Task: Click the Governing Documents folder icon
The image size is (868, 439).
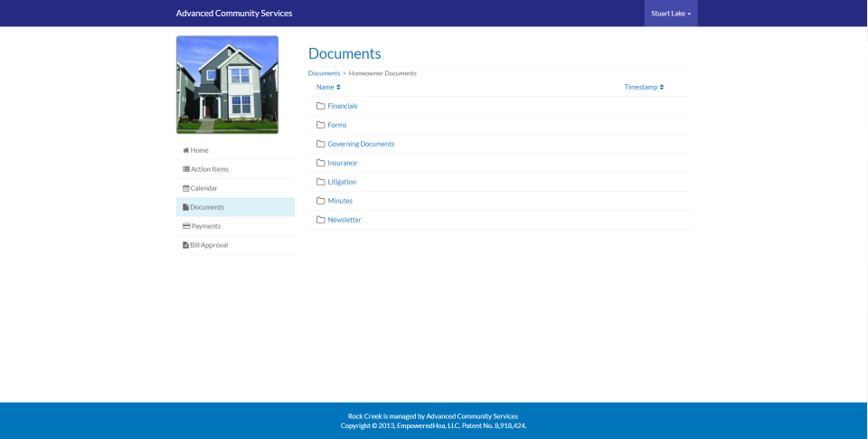Action: pyautogui.click(x=320, y=144)
